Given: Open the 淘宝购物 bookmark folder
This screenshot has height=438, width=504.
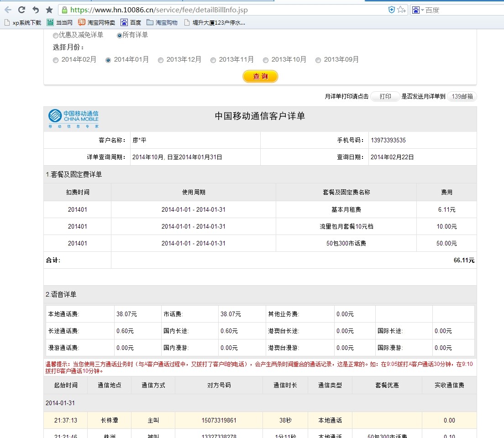Looking at the screenshot, I should (x=162, y=22).
